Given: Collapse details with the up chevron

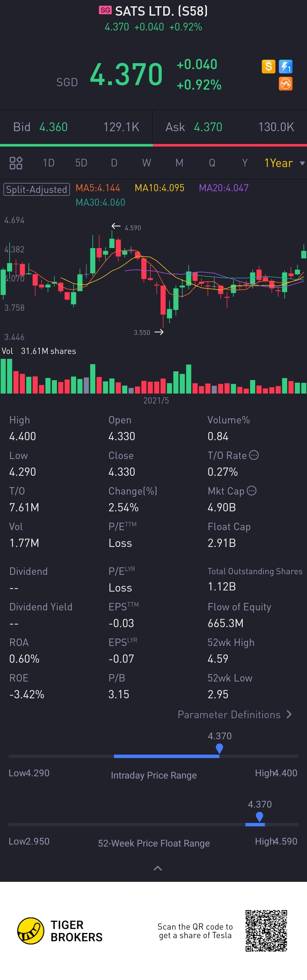Looking at the screenshot, I should 158,868.
